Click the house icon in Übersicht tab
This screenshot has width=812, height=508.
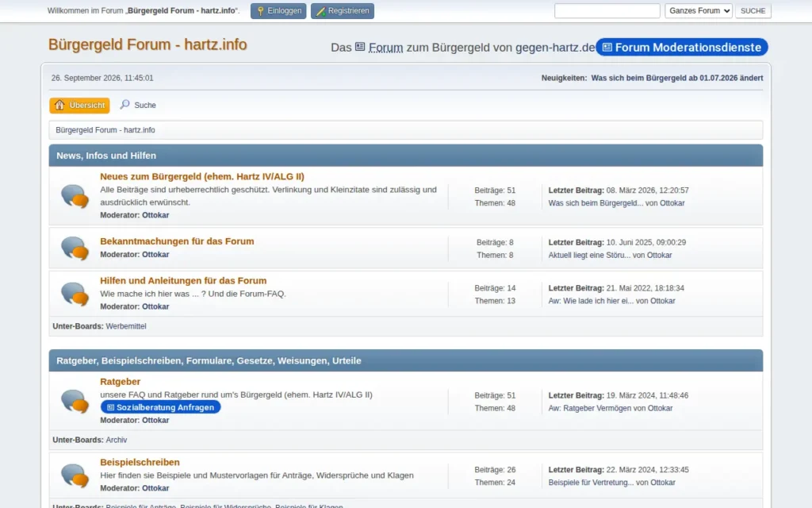(59, 106)
